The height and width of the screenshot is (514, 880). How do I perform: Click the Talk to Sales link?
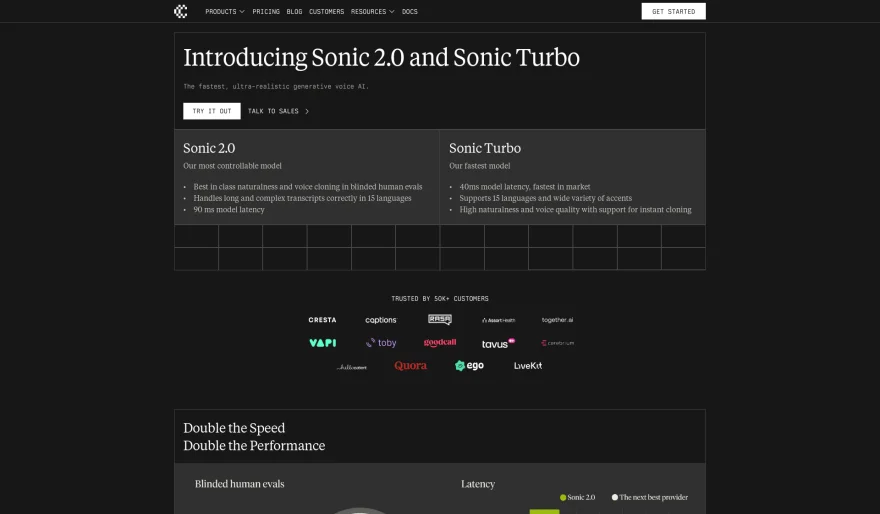point(278,111)
